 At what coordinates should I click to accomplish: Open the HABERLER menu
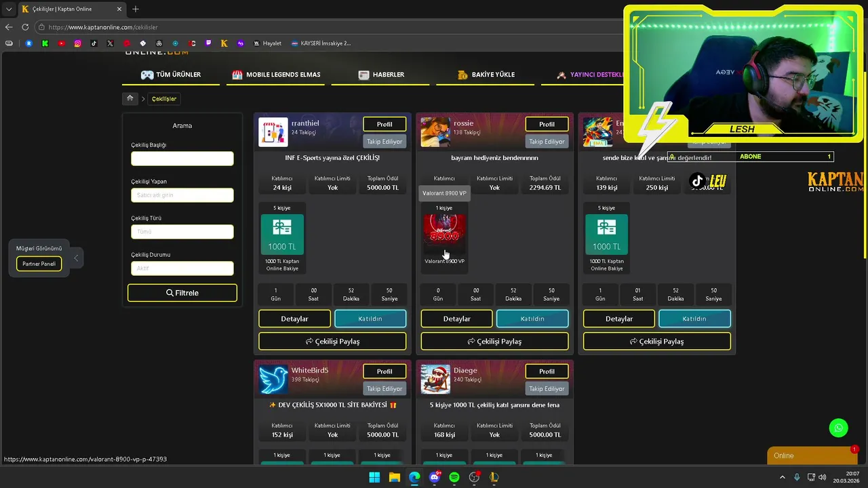[x=381, y=75]
